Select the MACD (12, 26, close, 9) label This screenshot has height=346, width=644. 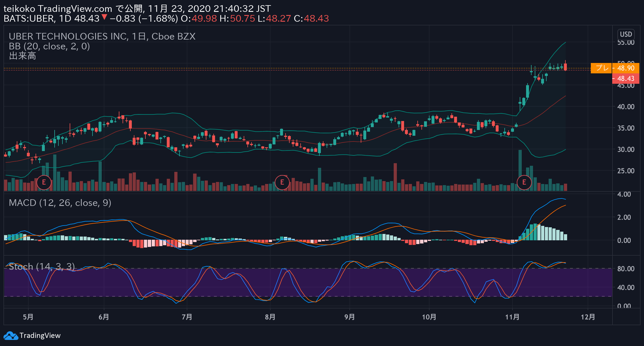click(x=60, y=203)
